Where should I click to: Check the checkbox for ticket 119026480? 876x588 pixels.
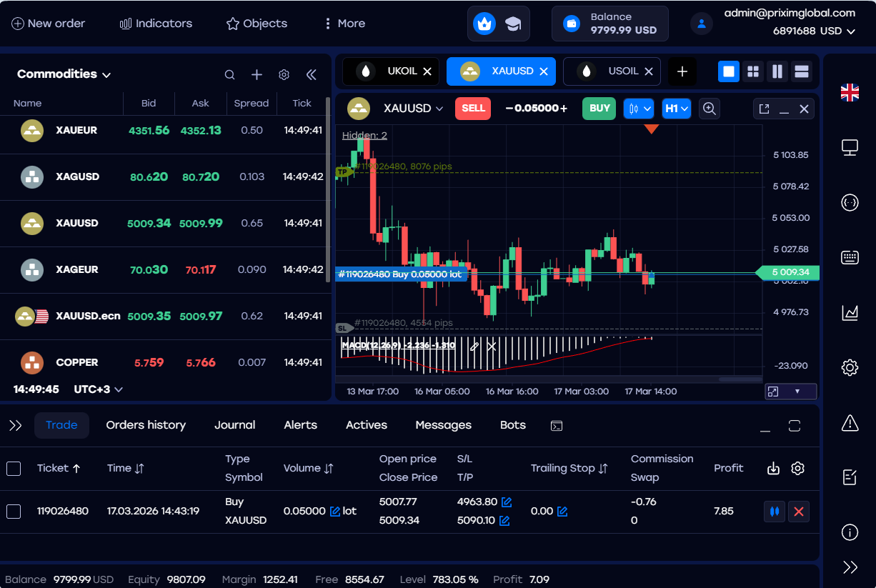(13, 511)
